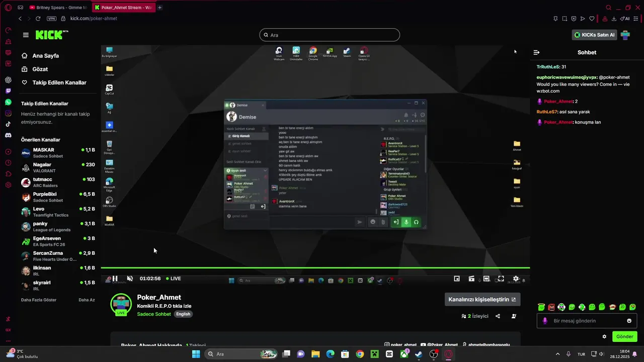Share the Poker_Ahmet channel
Viewport: 644px width, 362px height.
[x=498, y=316]
